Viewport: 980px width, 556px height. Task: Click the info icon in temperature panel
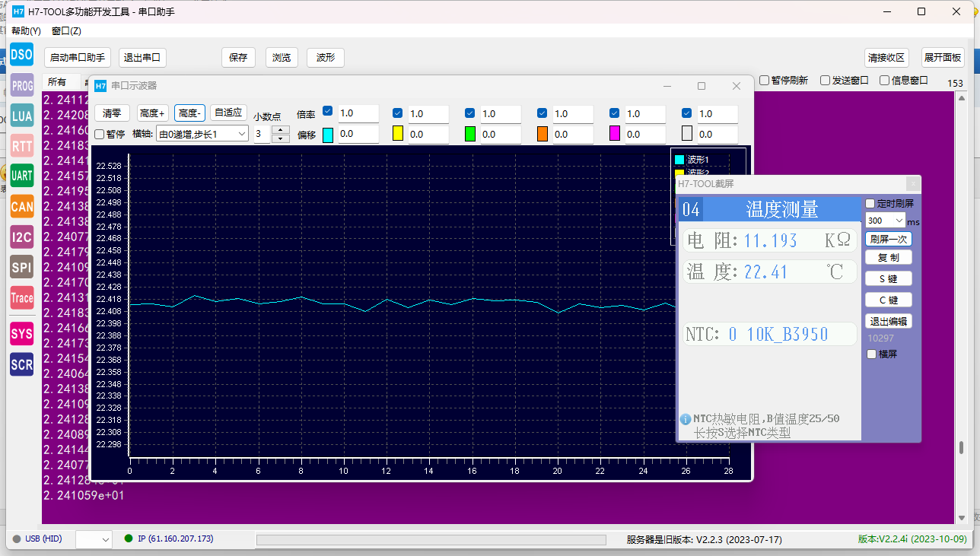click(685, 419)
